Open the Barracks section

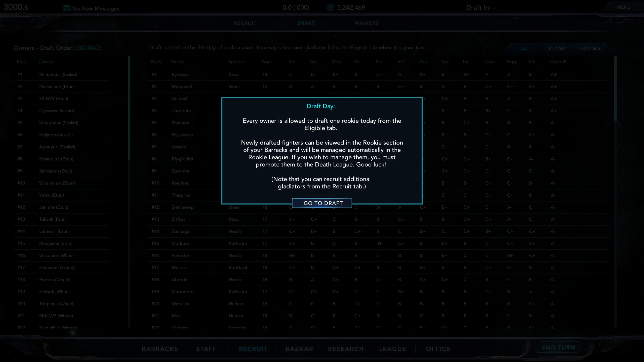coord(160,349)
